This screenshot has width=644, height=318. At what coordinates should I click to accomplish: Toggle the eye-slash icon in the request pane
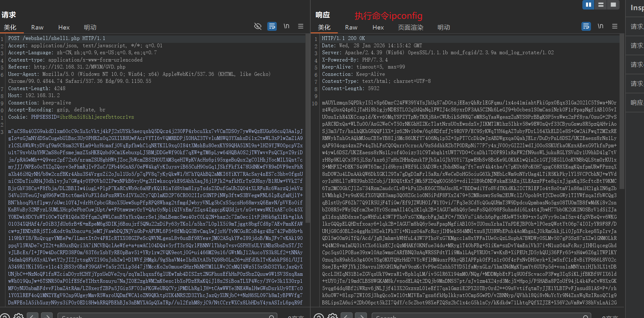click(x=258, y=26)
